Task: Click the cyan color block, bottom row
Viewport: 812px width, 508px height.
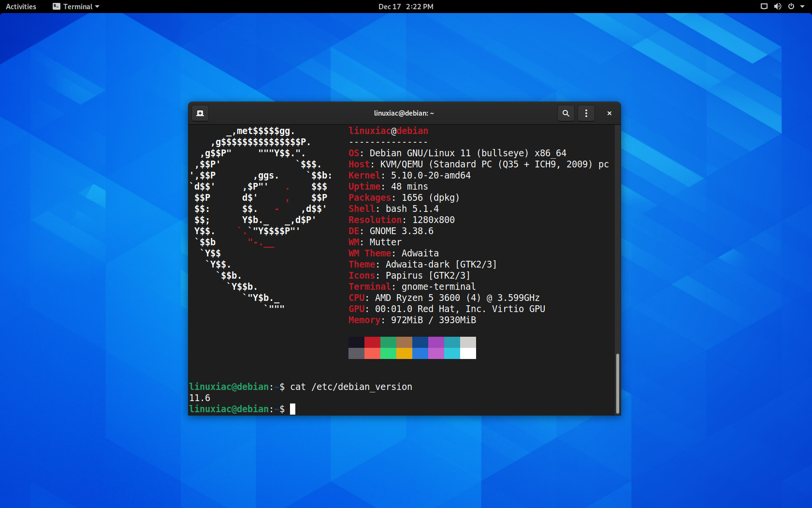Action: (452, 353)
